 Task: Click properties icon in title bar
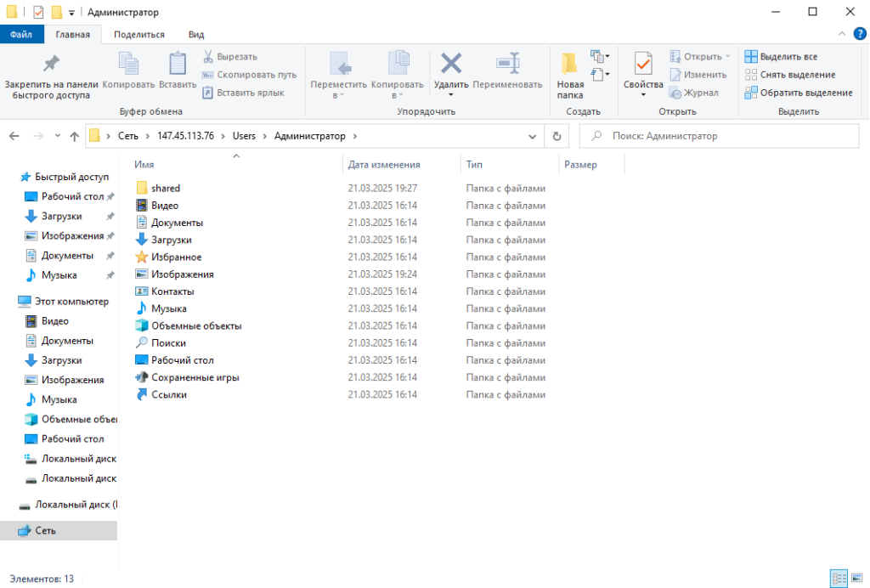tap(38, 12)
